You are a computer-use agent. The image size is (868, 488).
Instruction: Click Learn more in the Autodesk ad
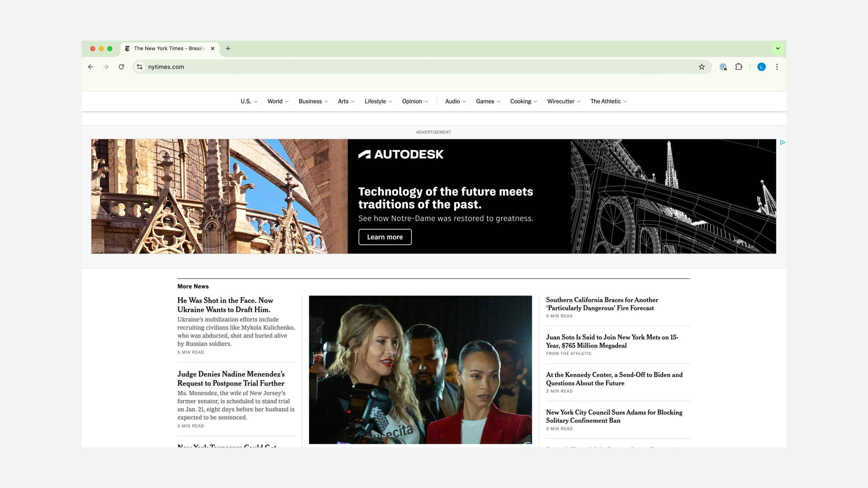point(385,237)
